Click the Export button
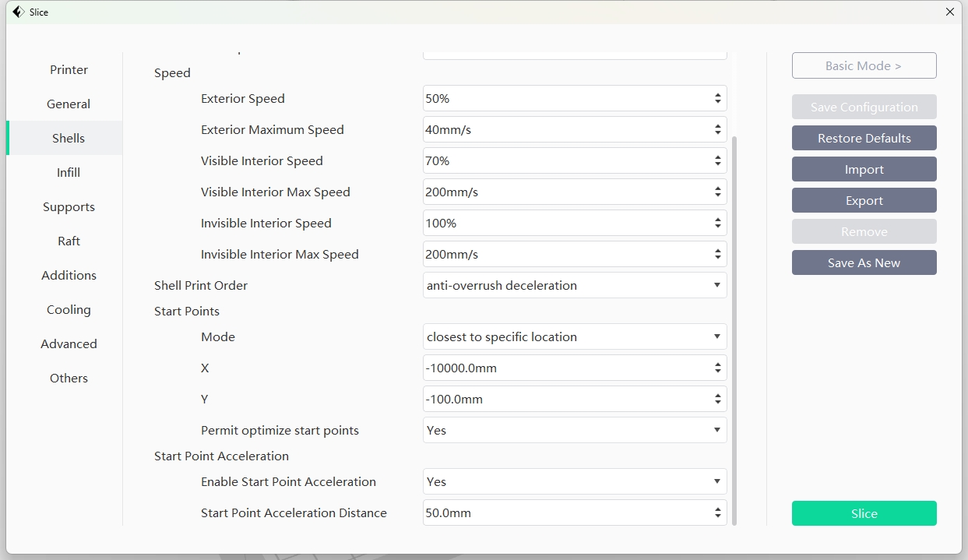This screenshot has width=968, height=560. point(864,200)
